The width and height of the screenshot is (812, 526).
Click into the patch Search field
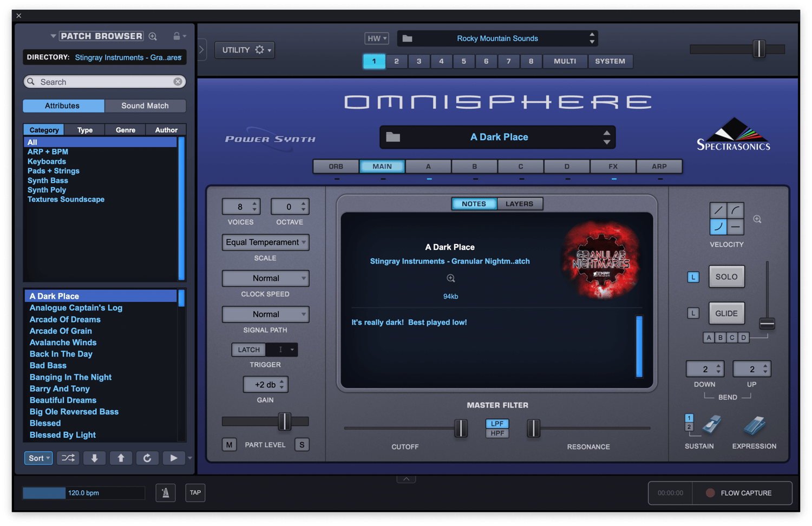click(104, 82)
